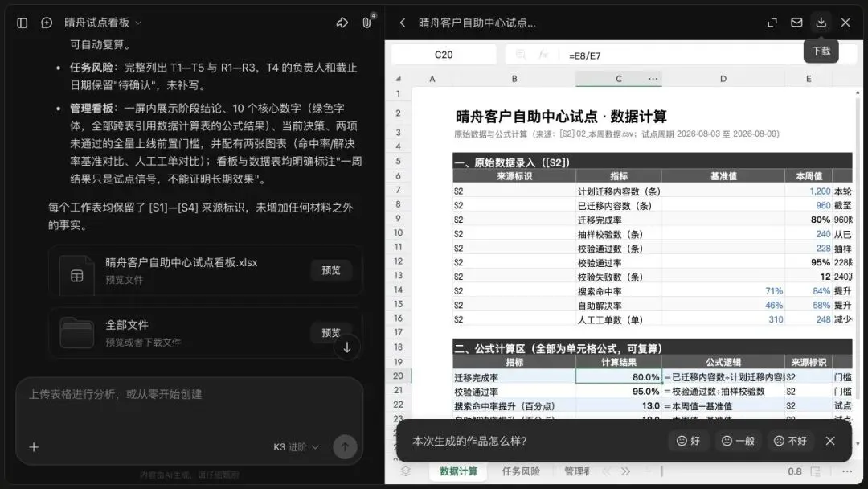Viewport: 868px width, 489px height.
Task: Rate the result as 不好
Action: (790, 441)
